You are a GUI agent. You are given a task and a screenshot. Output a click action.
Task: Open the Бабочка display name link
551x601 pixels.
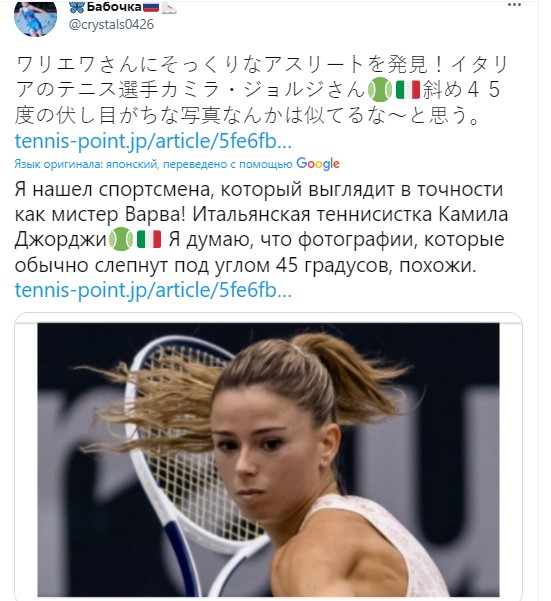coord(114,7)
